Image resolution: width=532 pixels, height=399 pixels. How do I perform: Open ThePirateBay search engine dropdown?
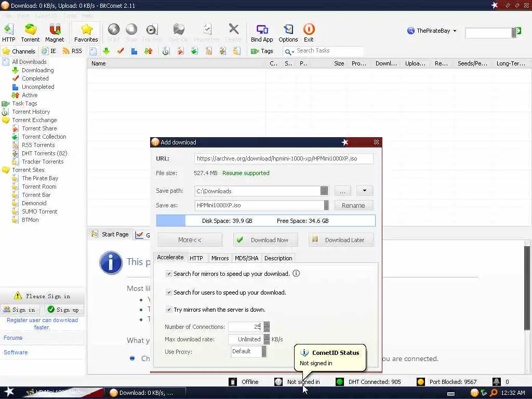tap(455, 31)
